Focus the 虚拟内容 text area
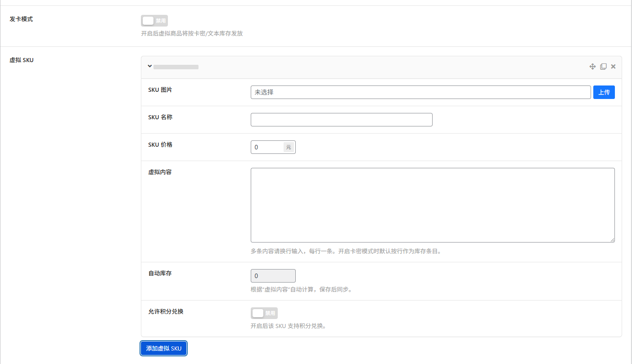 [432, 205]
